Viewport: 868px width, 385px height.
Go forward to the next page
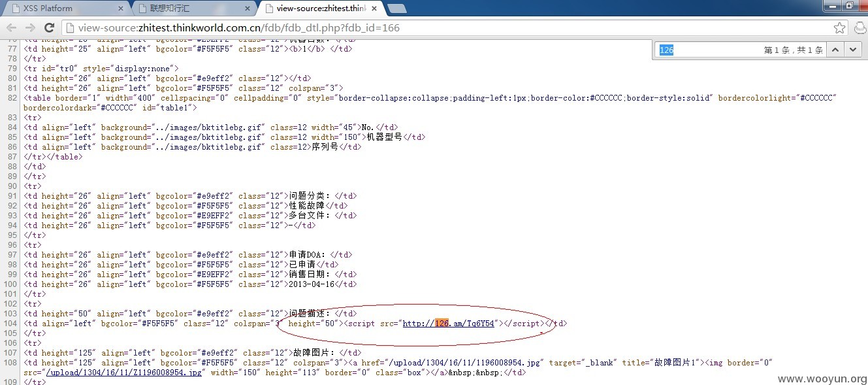[30, 28]
